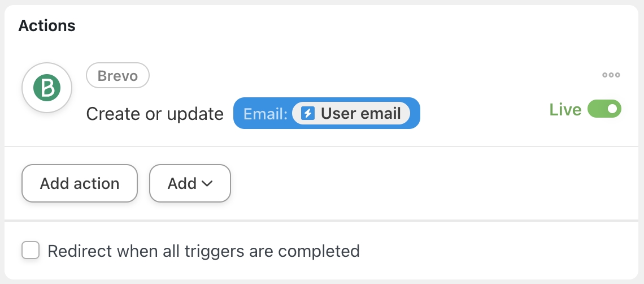This screenshot has width=644, height=284.
Task: Toggle the Live switch off
Action: coord(604,109)
